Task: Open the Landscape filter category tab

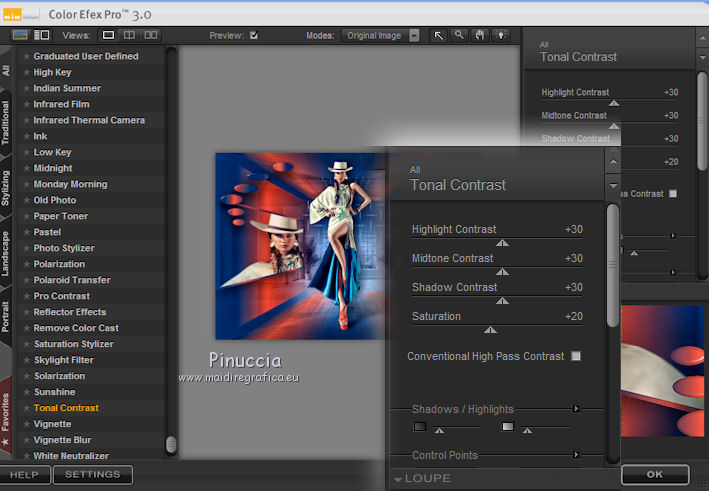Action: click(7, 252)
